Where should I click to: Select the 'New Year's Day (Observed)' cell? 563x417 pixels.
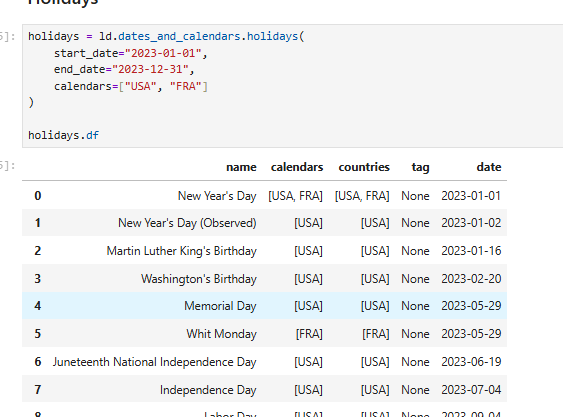pos(187,223)
